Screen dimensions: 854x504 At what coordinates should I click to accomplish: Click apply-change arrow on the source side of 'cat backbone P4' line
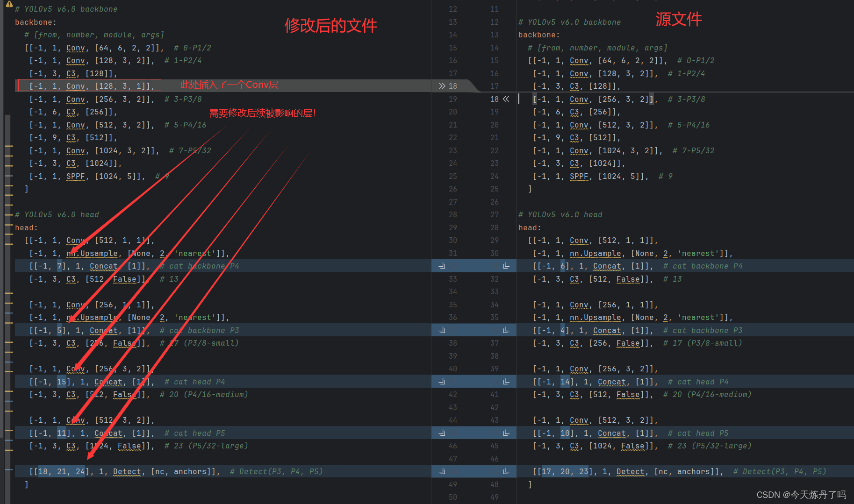[507, 265]
